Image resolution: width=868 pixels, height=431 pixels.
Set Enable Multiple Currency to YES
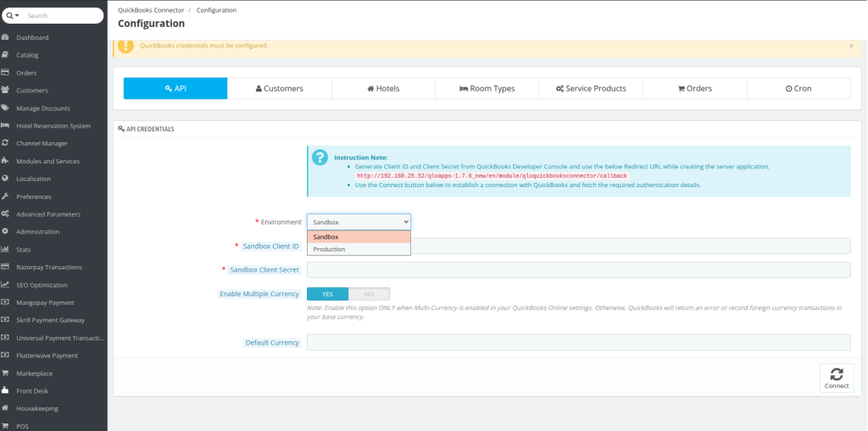328,294
